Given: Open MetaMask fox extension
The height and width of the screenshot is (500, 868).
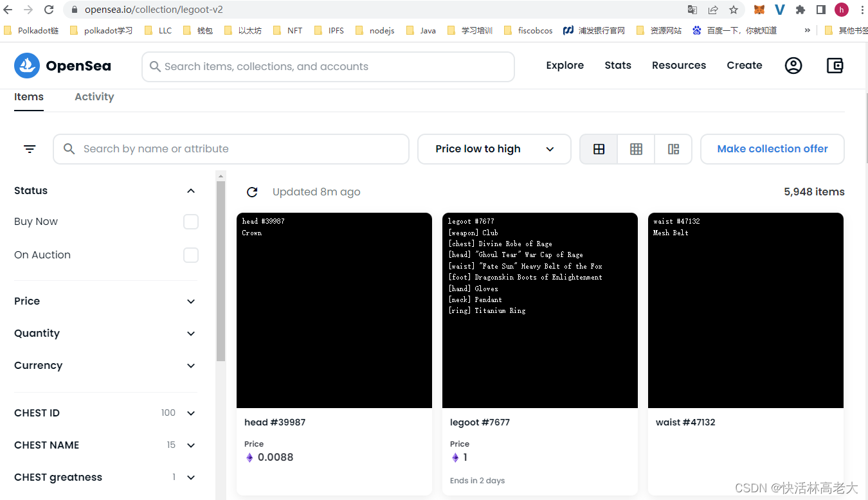Looking at the screenshot, I should tap(759, 10).
